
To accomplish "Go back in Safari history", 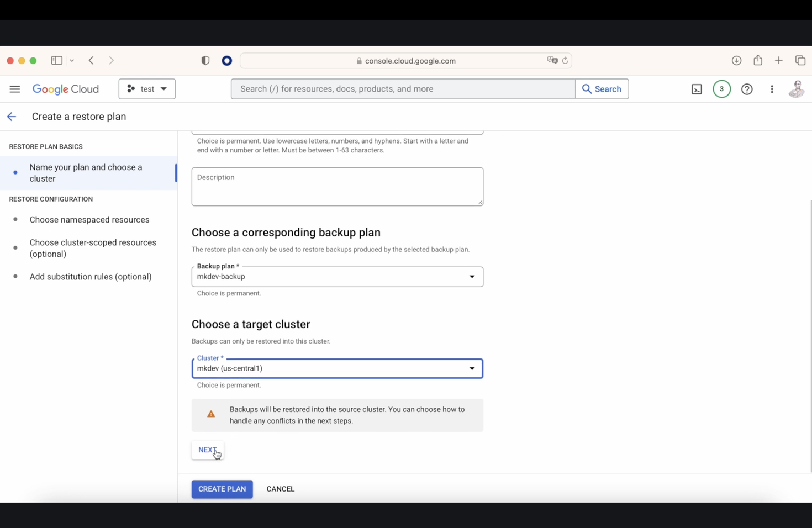I will (x=91, y=60).
